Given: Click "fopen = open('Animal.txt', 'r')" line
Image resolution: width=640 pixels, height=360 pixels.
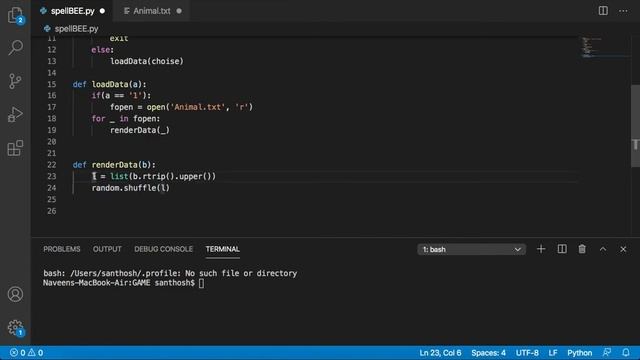Looking at the screenshot, I should tap(181, 107).
